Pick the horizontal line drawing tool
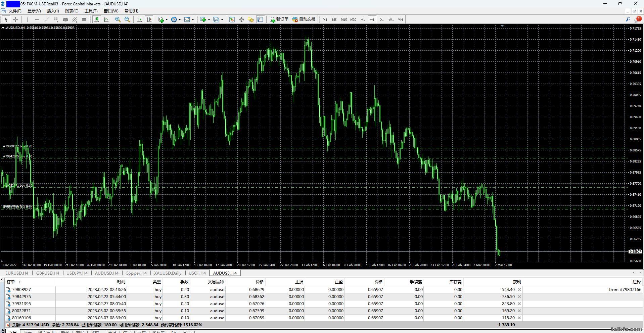This screenshot has height=333, width=644. click(x=37, y=19)
